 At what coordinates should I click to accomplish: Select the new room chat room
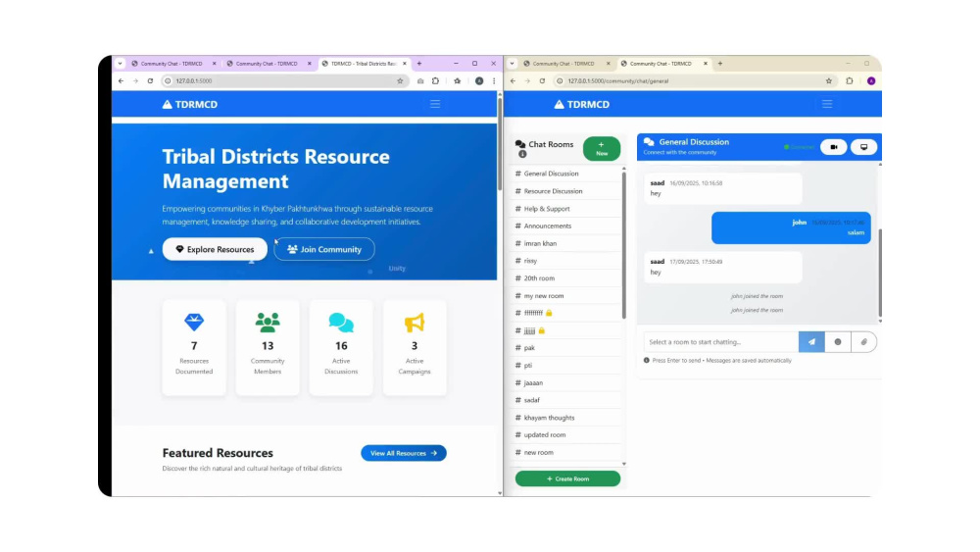(566, 452)
